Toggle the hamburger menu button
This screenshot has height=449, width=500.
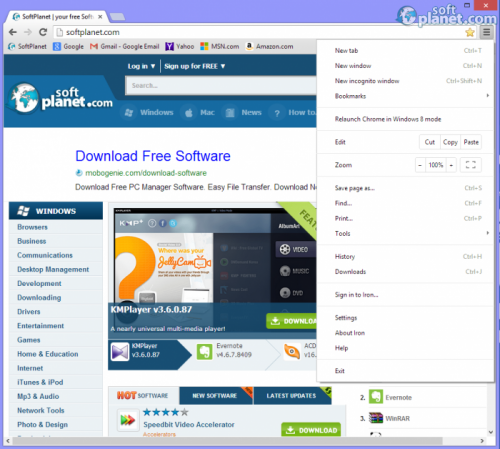pyautogui.click(x=487, y=32)
